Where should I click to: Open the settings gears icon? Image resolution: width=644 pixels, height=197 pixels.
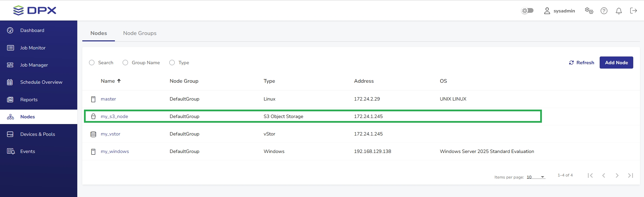[x=589, y=11]
